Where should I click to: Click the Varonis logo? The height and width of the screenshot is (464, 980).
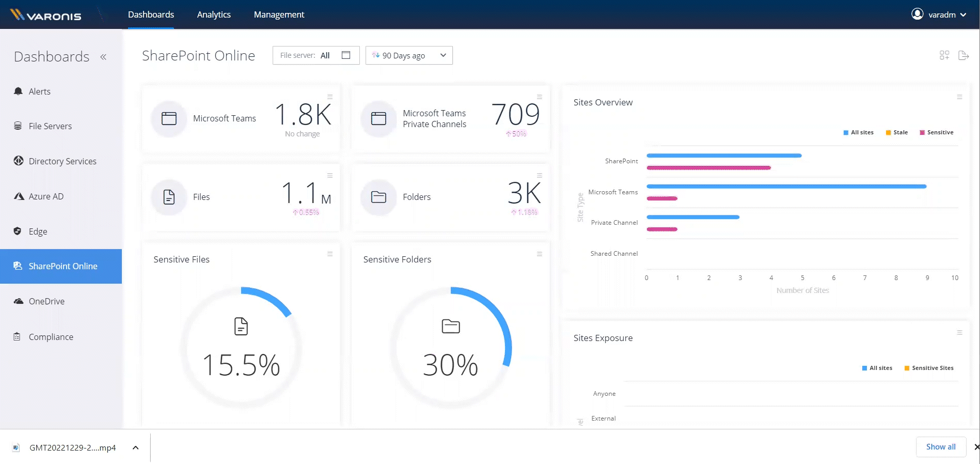click(45, 15)
